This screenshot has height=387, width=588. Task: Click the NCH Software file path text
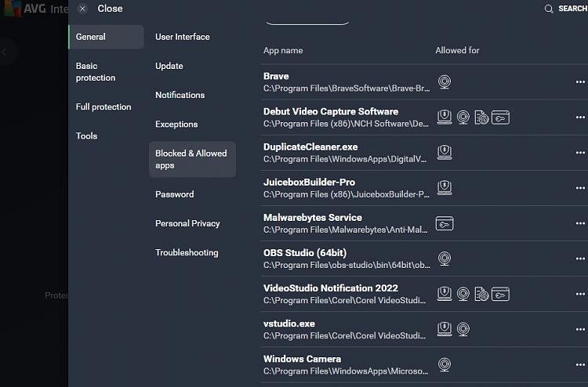tap(346, 124)
